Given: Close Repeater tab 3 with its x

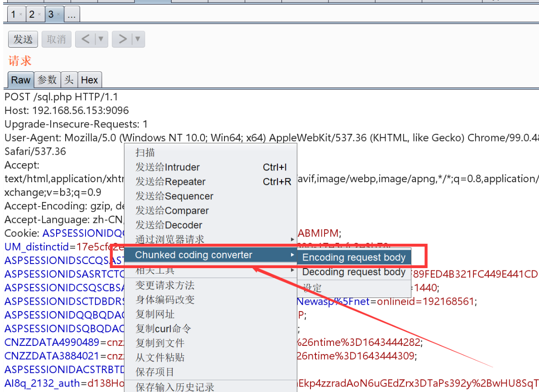Looking at the screenshot, I should (x=58, y=14).
